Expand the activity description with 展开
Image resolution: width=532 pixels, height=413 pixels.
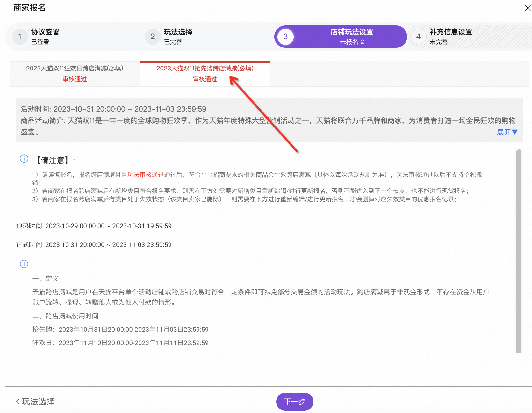click(507, 132)
